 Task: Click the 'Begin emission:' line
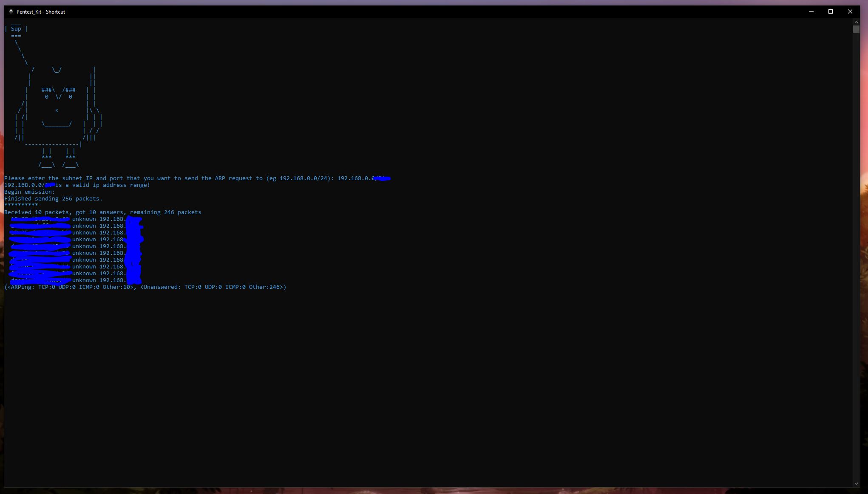[x=29, y=192]
